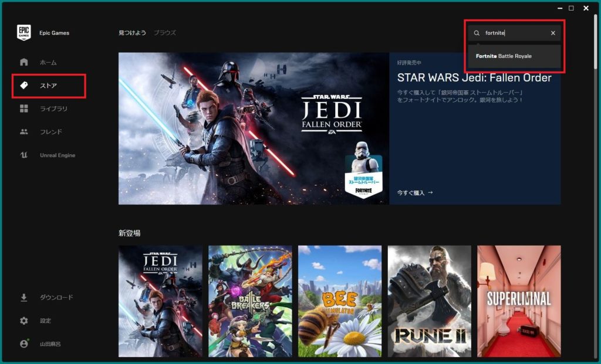Screen dimensions: 601x364
Task: Click the 今すぐ購入 link
Action: (415, 193)
